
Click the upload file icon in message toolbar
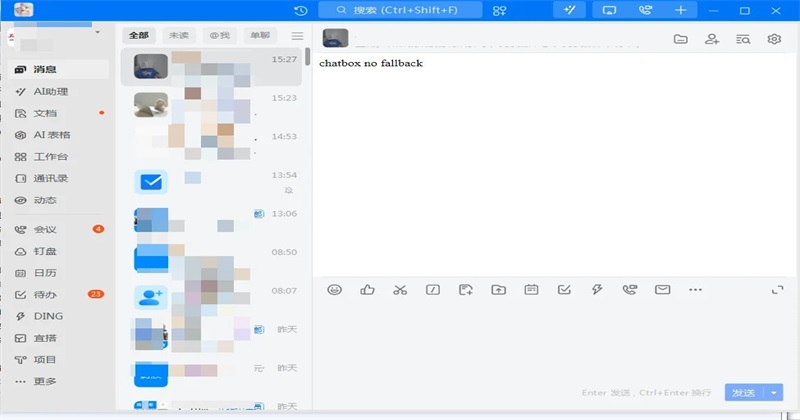coord(498,290)
